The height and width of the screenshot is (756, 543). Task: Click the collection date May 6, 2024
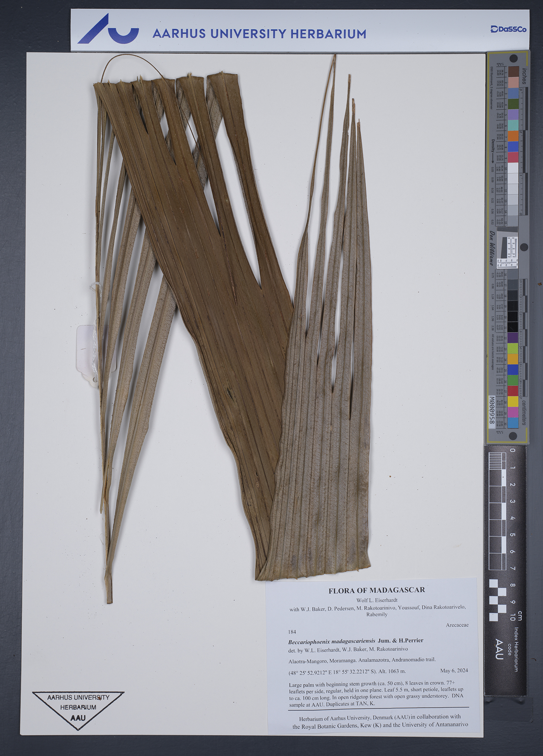(454, 670)
